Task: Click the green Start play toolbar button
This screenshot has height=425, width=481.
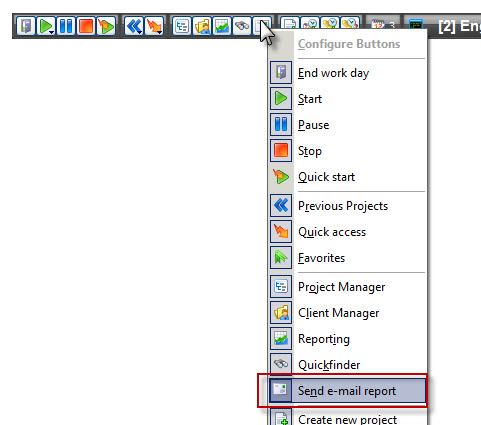Action: [x=46, y=26]
